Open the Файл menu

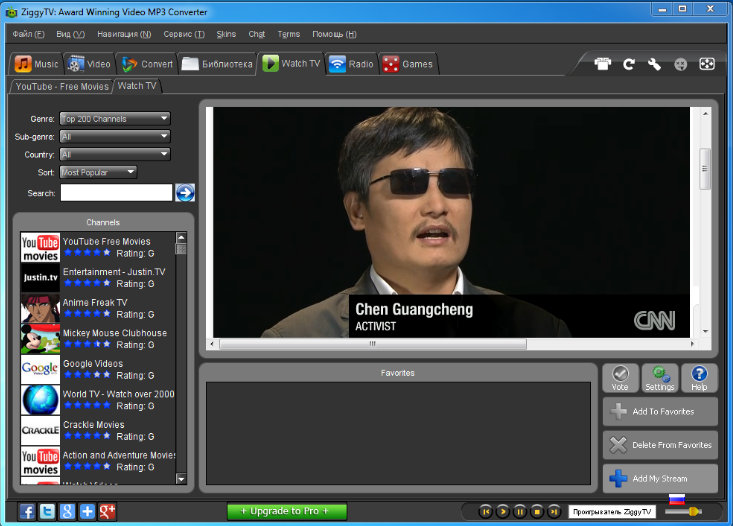click(29, 34)
